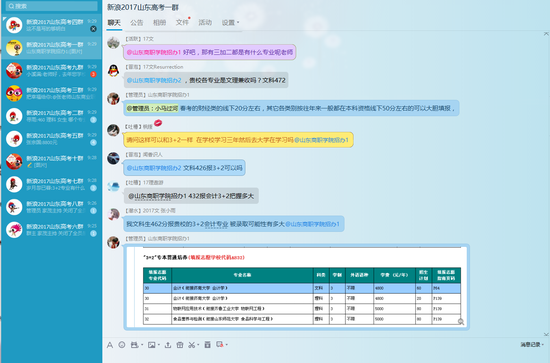The image size is (550, 363).
Task: Click the screen recording icon with red dot
Action: (220, 344)
